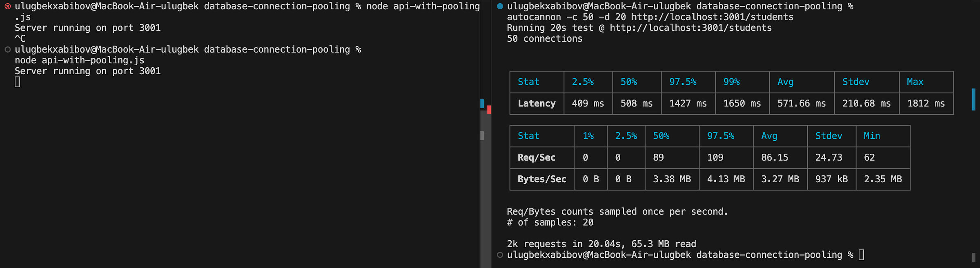Viewport: 980px width, 268px height.
Task: Click the '2.35 MB' Bytes/Sec minimum cell
Action: click(883, 179)
